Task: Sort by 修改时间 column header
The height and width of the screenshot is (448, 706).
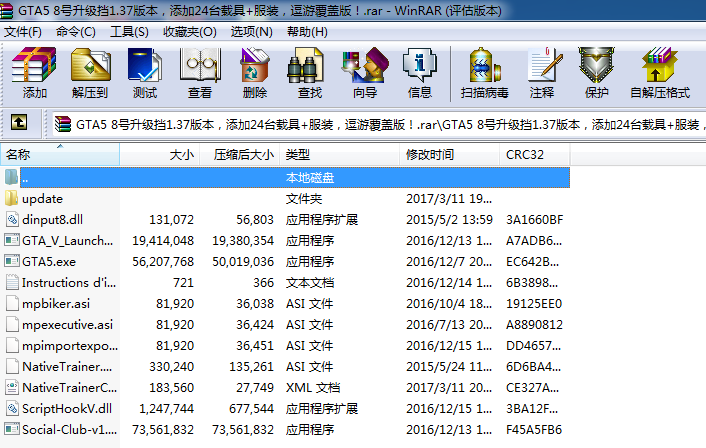Action: click(449, 154)
